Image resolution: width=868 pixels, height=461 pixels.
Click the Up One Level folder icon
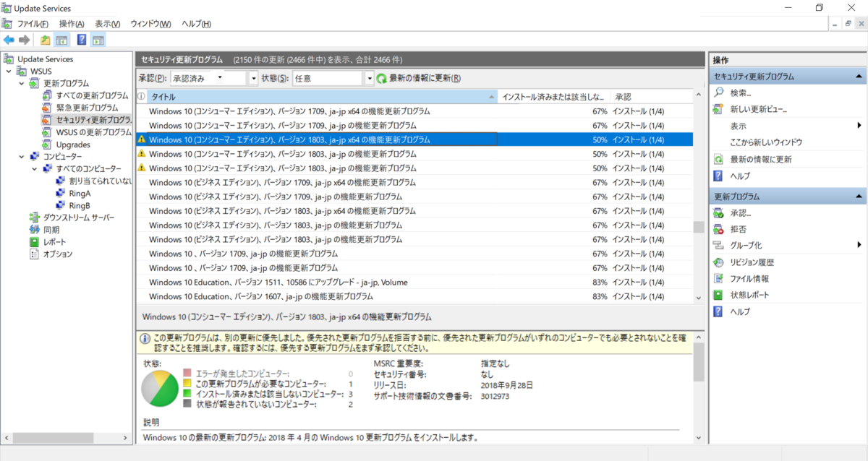[46, 40]
